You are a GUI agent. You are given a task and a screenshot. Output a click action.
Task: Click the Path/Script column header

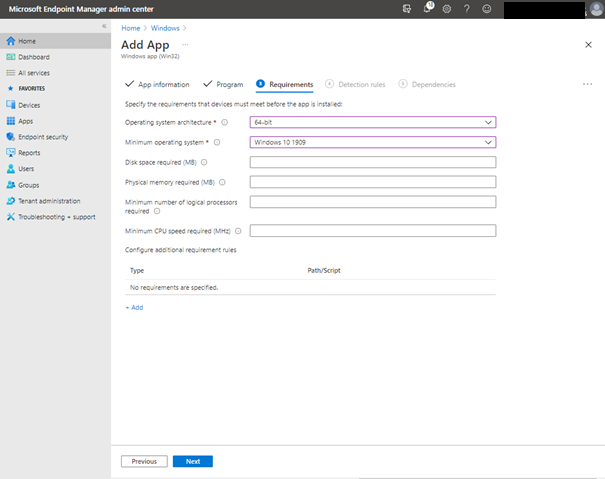pos(324,271)
